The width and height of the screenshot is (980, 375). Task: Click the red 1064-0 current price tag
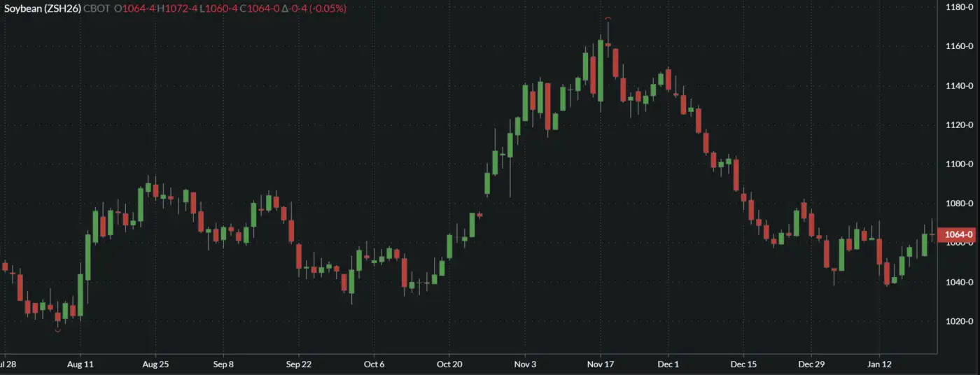pyautogui.click(x=957, y=234)
